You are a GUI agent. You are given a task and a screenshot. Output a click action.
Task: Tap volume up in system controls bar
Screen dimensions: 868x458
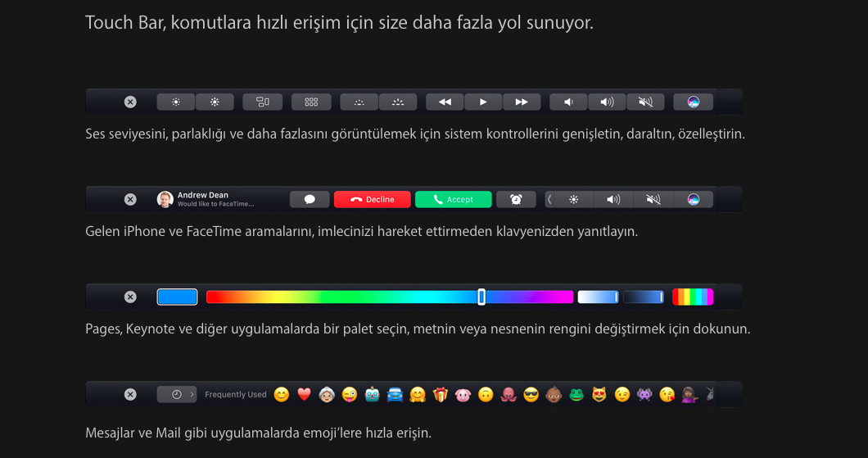[x=608, y=102]
